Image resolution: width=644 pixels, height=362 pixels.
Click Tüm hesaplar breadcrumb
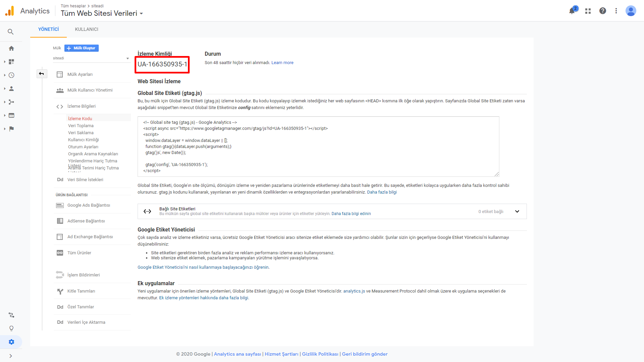pos(73,6)
